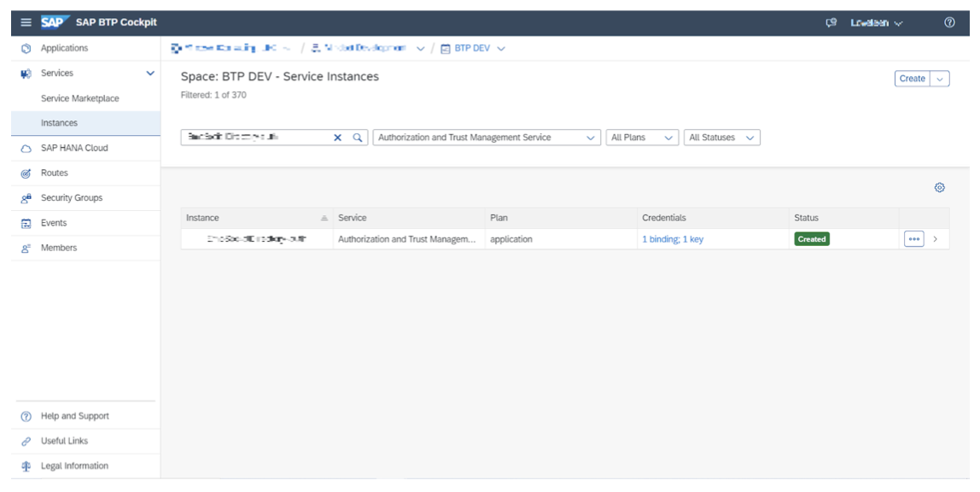Open the help question mark icon
980x492 pixels.
pyautogui.click(x=949, y=22)
